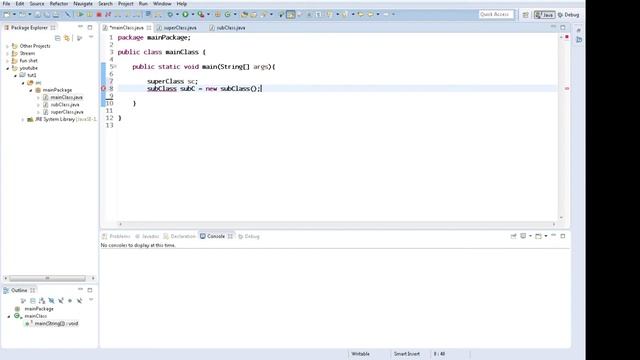Switch to the Declaration tab
The image size is (640, 360).
(x=179, y=236)
